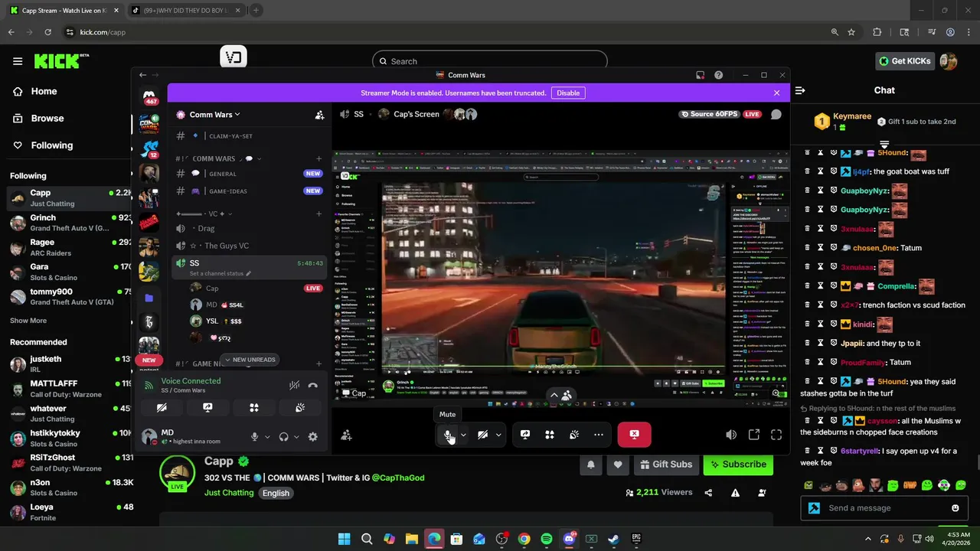Collapse the VC channel category

pyautogui.click(x=204, y=214)
